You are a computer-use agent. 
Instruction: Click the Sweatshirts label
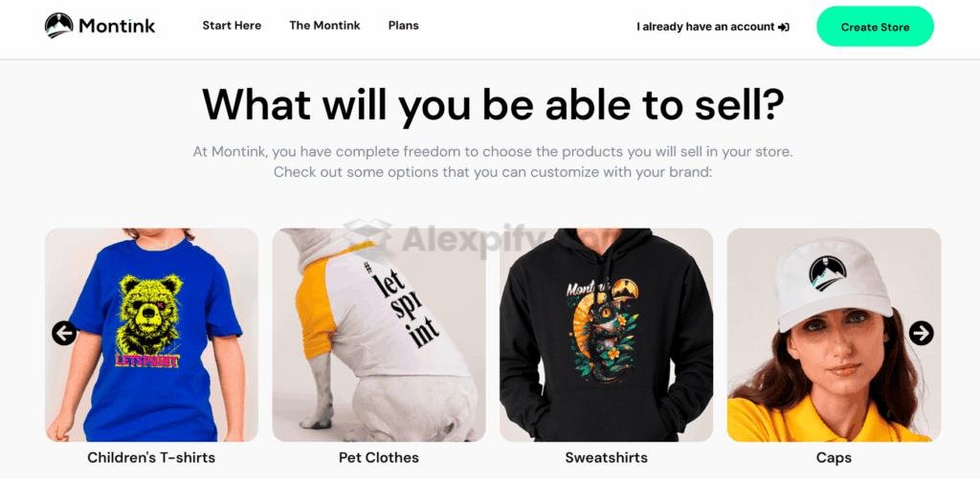tap(606, 458)
